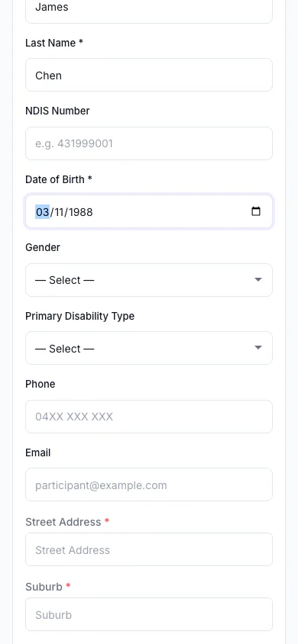
Task: Click the Street Address label
Action: coord(67,522)
